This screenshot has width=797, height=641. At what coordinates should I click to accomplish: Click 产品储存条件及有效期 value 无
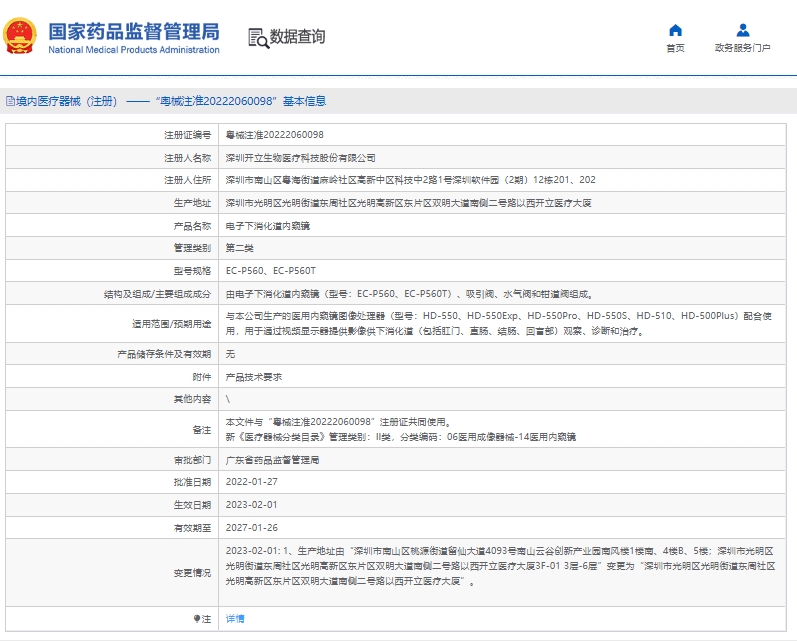[x=230, y=354]
